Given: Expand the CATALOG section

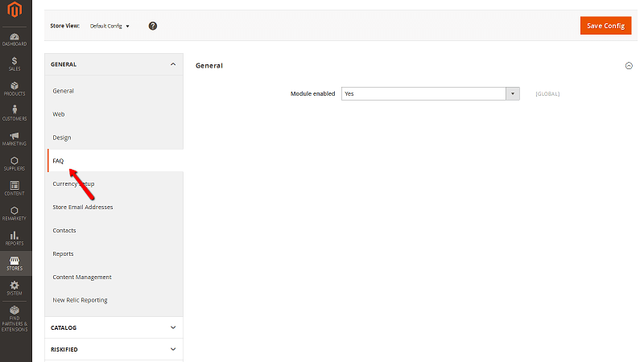Looking at the screenshot, I should click(172, 327).
